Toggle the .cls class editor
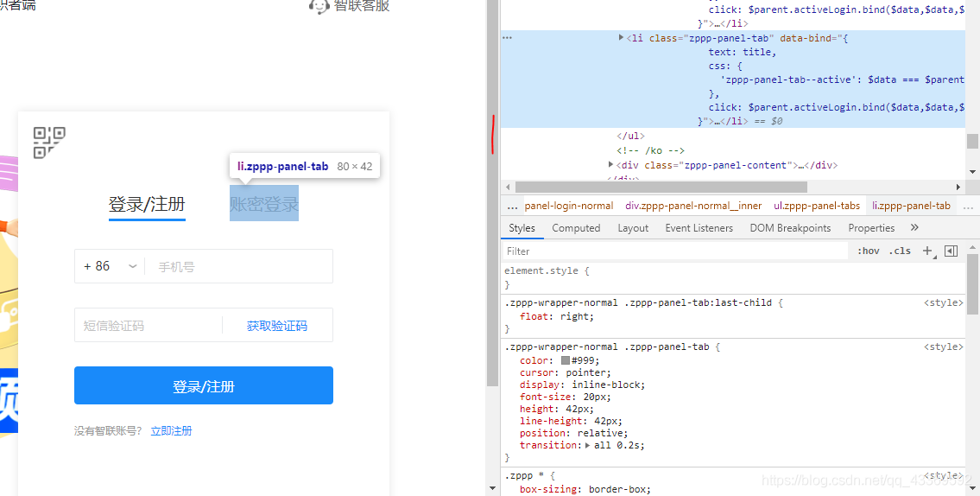The width and height of the screenshot is (980, 496). [x=901, y=251]
